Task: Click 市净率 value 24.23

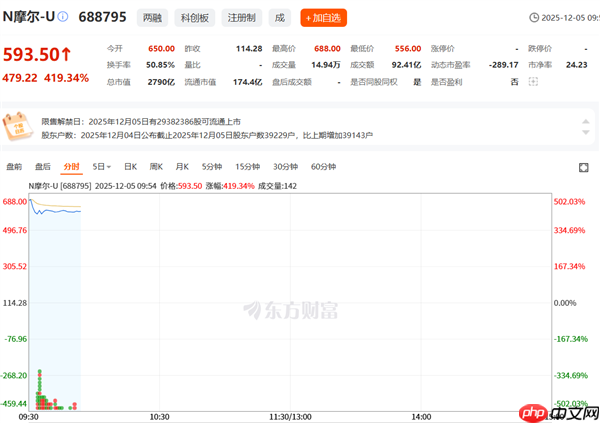Action: (x=577, y=65)
